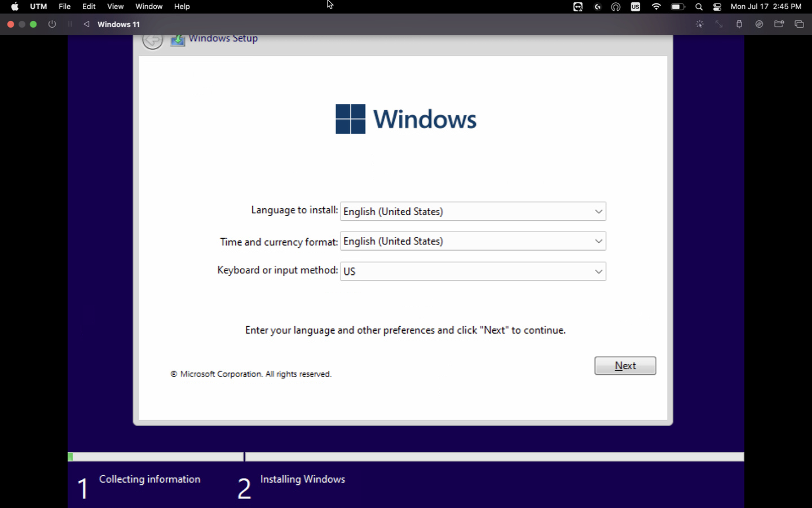Viewport: 812px width, 508px height.
Task: Open the Window menu
Action: pyautogui.click(x=149, y=7)
